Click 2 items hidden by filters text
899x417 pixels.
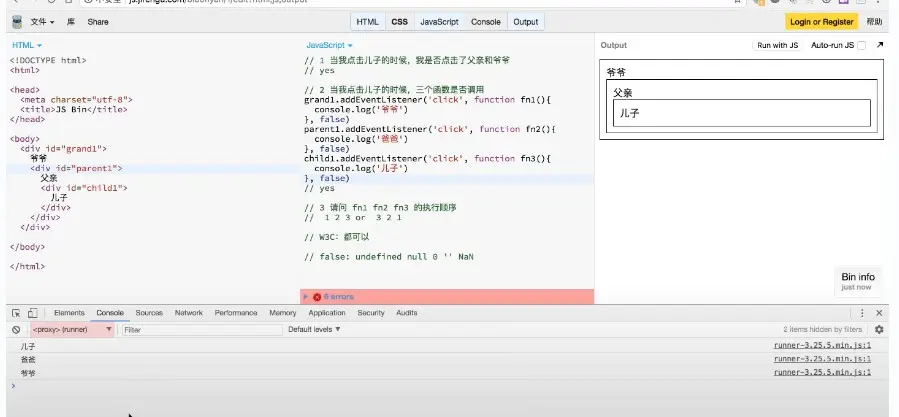pyautogui.click(x=822, y=329)
